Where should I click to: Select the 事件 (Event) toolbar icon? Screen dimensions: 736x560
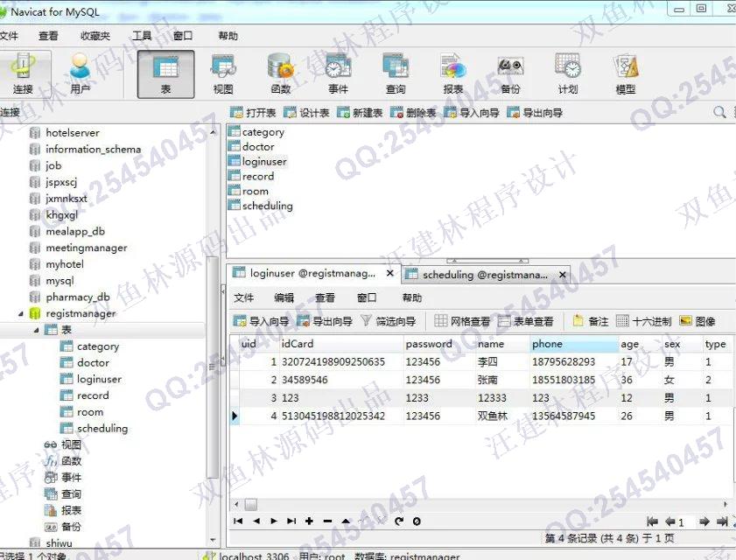339,73
